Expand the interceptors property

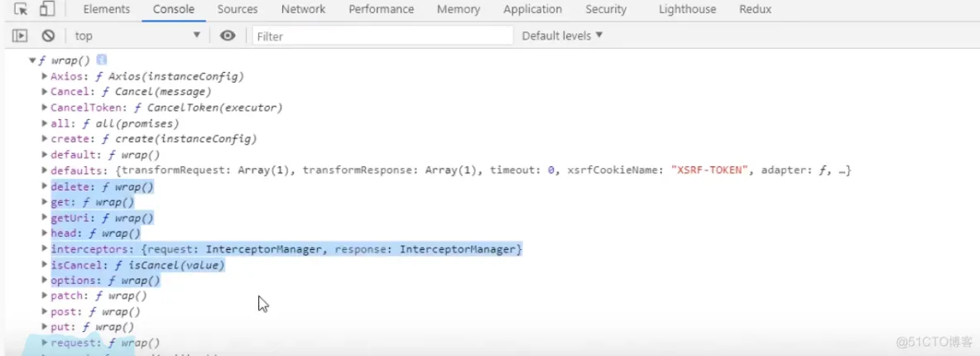pyautogui.click(x=45, y=249)
